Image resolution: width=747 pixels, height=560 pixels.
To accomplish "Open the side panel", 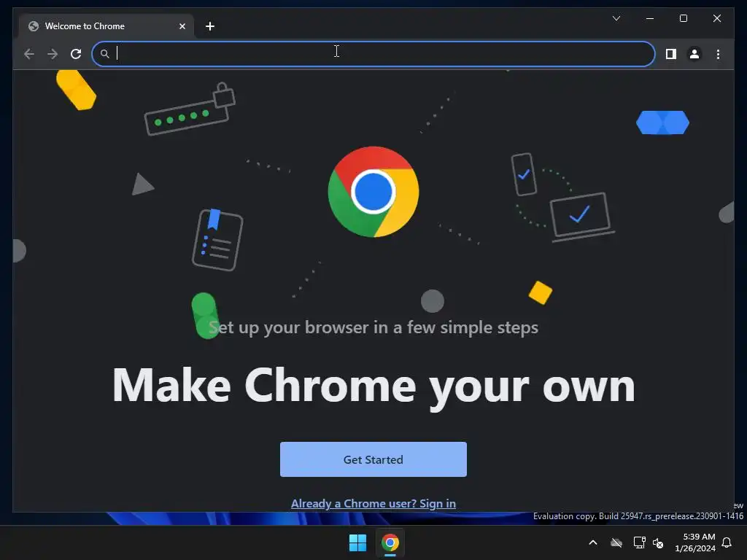I will point(671,54).
